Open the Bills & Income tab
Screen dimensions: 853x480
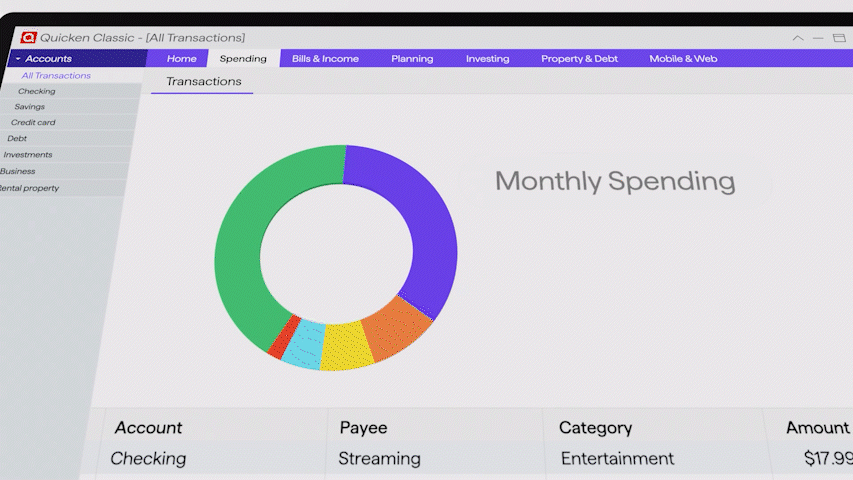(325, 58)
